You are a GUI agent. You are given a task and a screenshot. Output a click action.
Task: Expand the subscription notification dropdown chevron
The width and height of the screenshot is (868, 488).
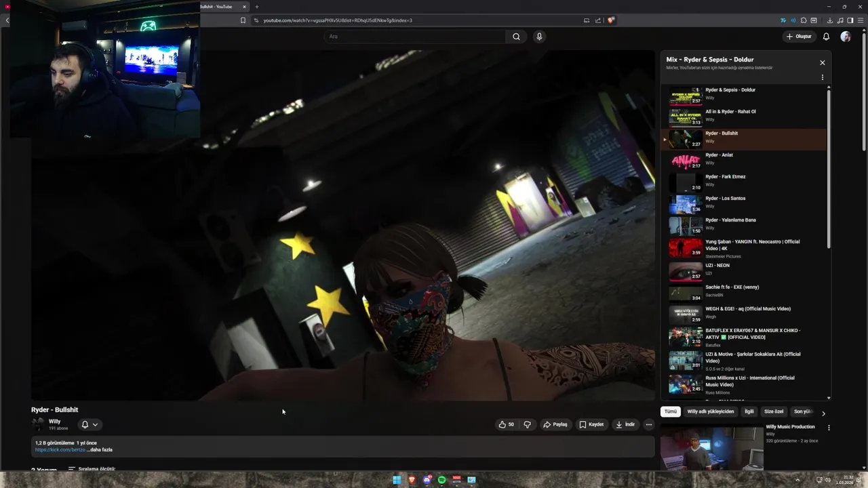click(x=95, y=424)
